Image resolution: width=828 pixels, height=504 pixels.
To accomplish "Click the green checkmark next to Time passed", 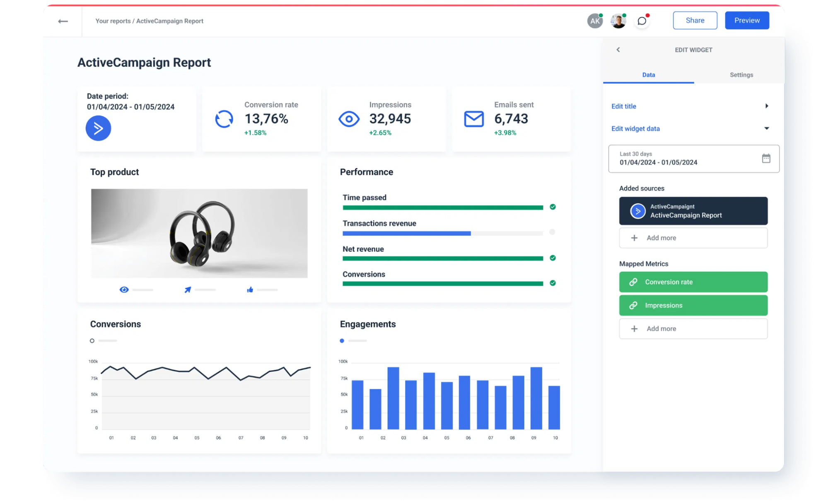I will coord(553,207).
